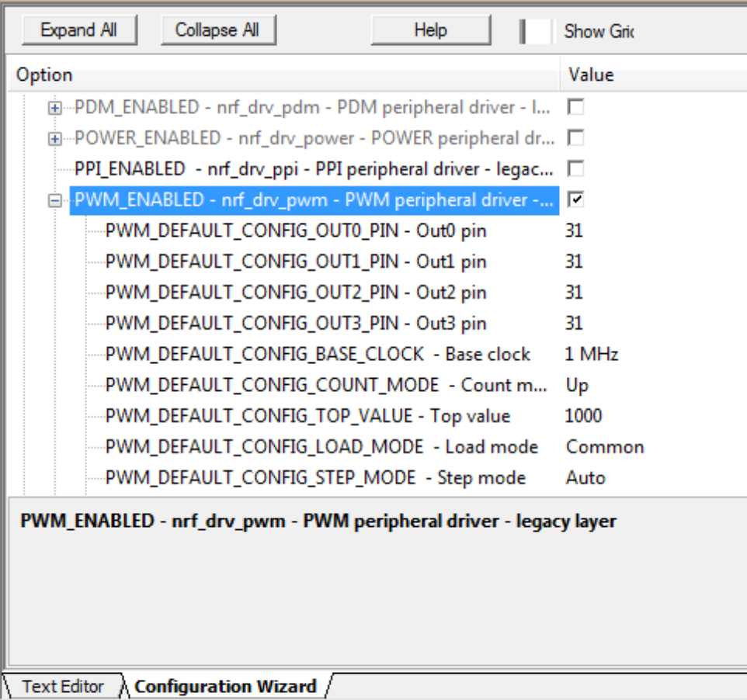This screenshot has height=700, width=747.
Task: Open the Help button
Action: pyautogui.click(x=431, y=30)
